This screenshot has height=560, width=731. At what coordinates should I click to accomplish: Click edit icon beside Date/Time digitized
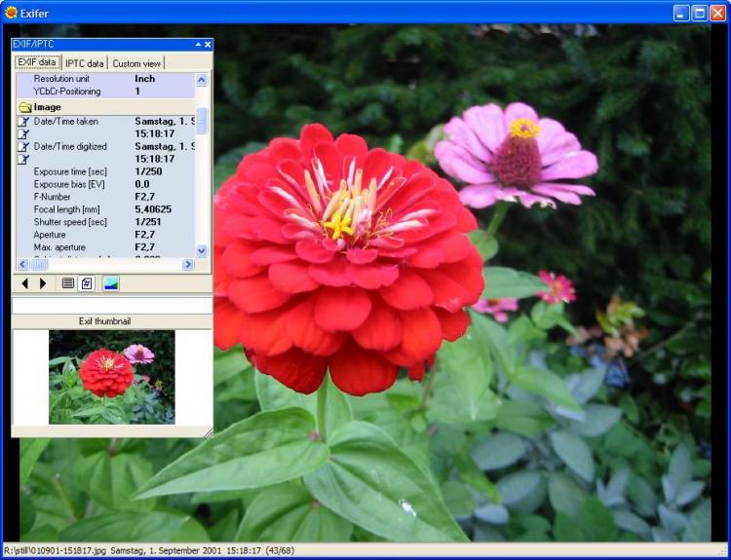coord(23,146)
